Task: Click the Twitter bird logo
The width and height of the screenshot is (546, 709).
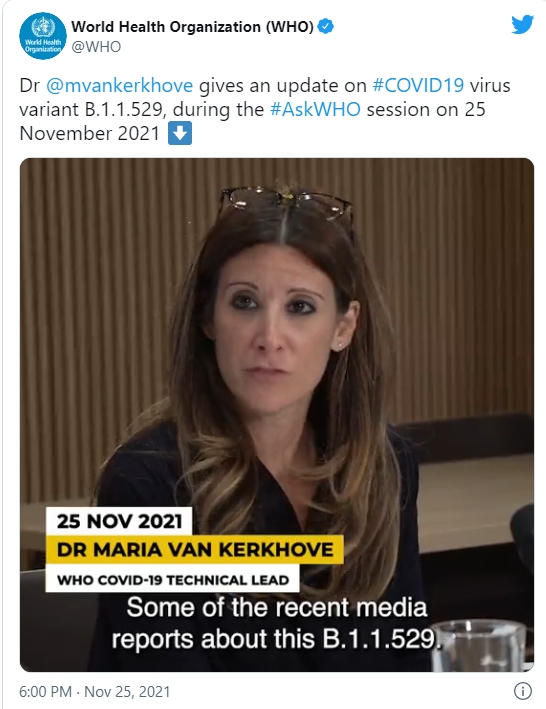Action: click(x=522, y=24)
